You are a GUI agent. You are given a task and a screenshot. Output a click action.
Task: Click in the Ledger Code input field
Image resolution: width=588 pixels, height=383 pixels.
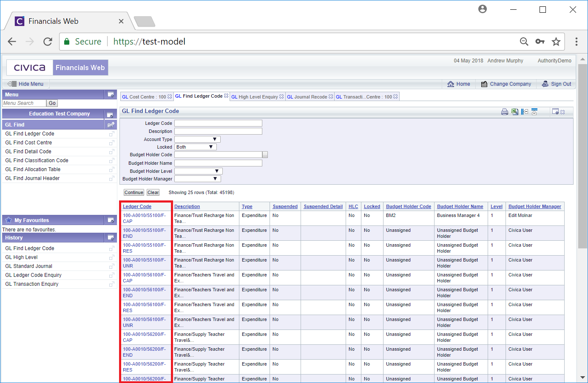tap(218, 123)
